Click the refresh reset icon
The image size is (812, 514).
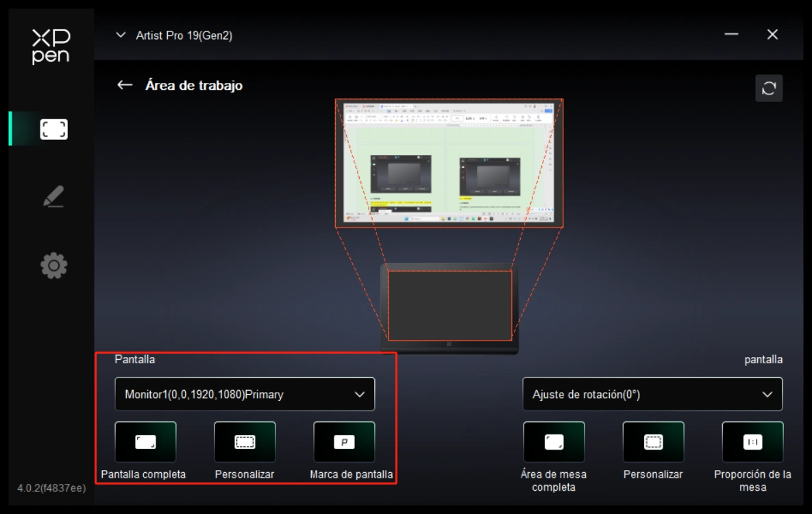click(768, 88)
